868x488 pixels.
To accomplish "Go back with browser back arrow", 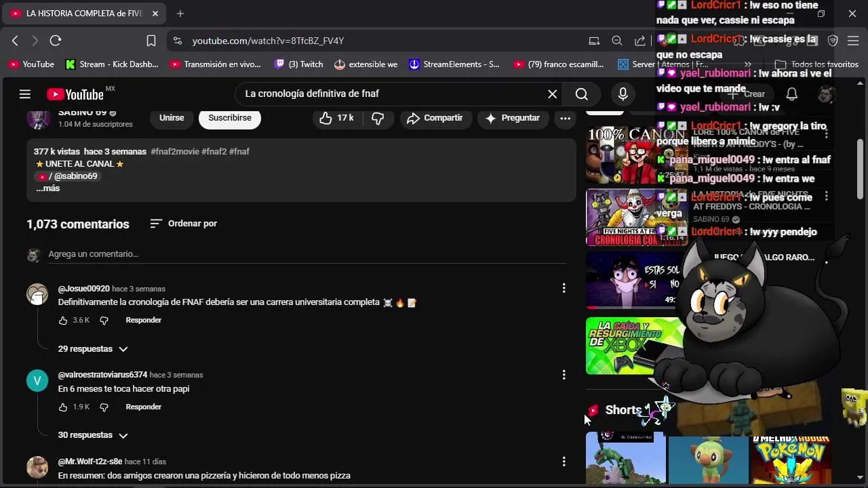I will tap(15, 41).
